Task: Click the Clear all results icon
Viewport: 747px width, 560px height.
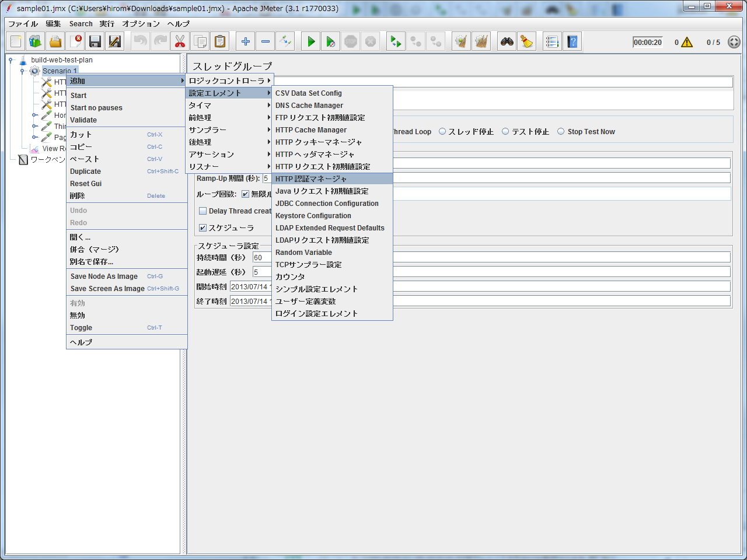Action: coord(481,41)
